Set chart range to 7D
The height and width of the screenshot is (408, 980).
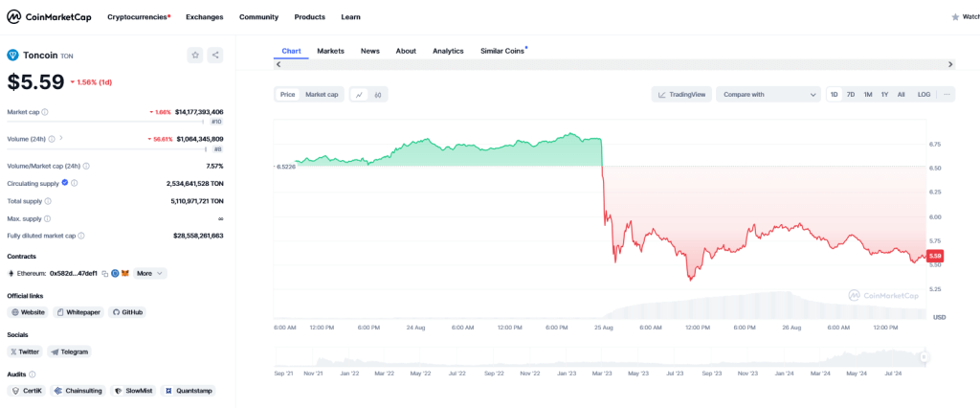coord(851,95)
